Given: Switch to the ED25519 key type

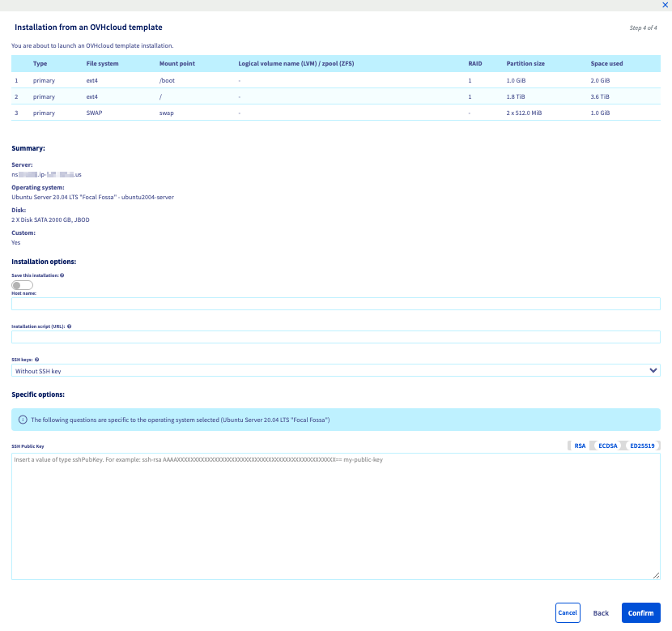Looking at the screenshot, I should [x=642, y=446].
